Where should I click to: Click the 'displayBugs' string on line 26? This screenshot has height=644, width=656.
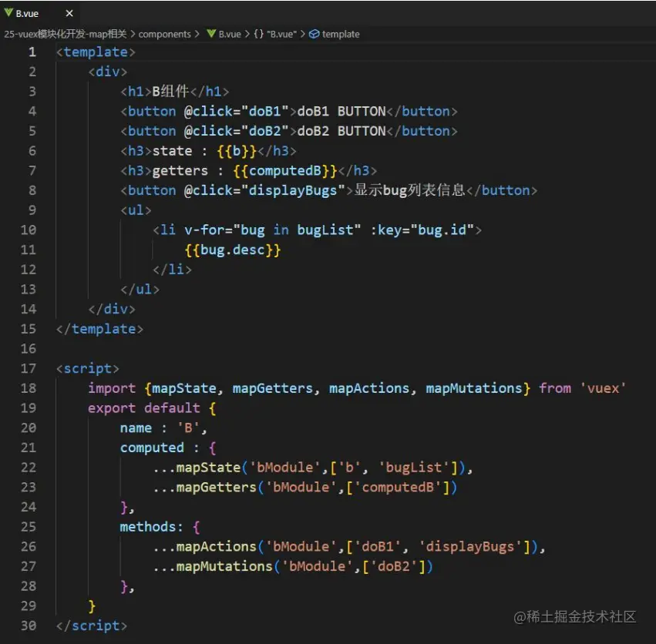click(470, 547)
